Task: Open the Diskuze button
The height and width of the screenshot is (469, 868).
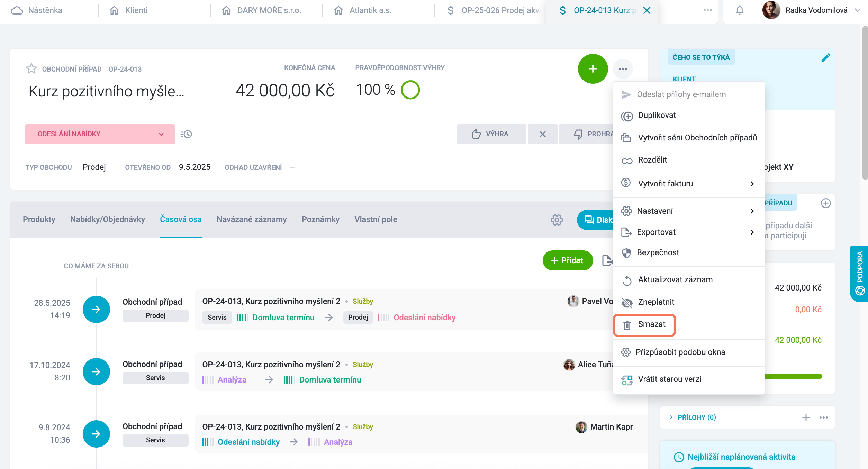Action: pos(595,220)
